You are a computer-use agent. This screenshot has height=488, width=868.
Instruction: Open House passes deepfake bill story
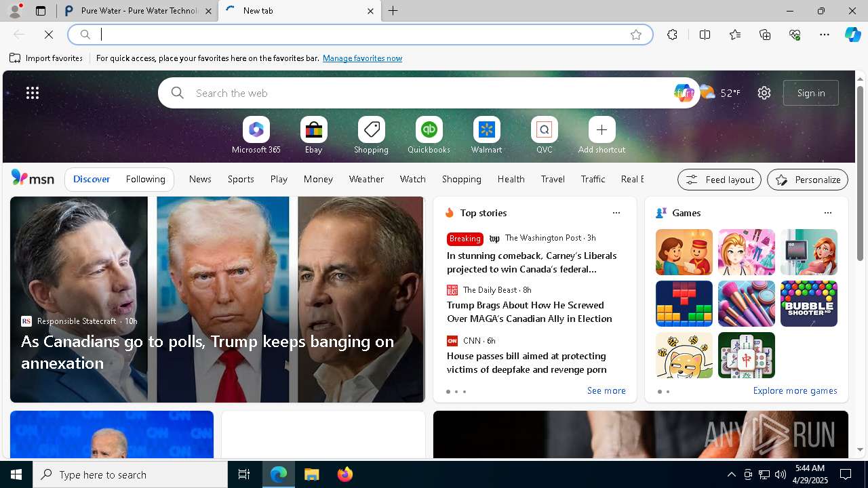527,363
